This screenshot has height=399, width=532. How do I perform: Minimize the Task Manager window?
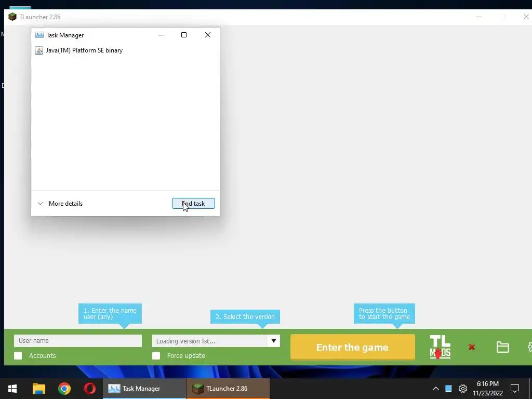[x=161, y=35]
